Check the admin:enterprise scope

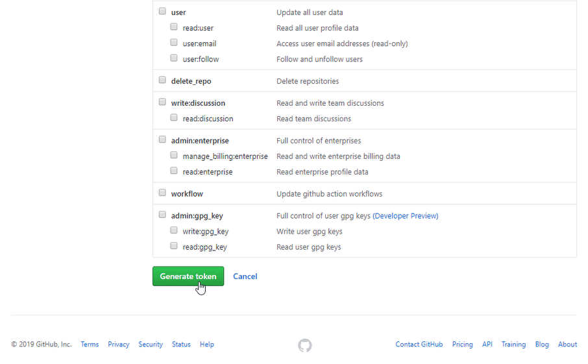tap(162, 140)
